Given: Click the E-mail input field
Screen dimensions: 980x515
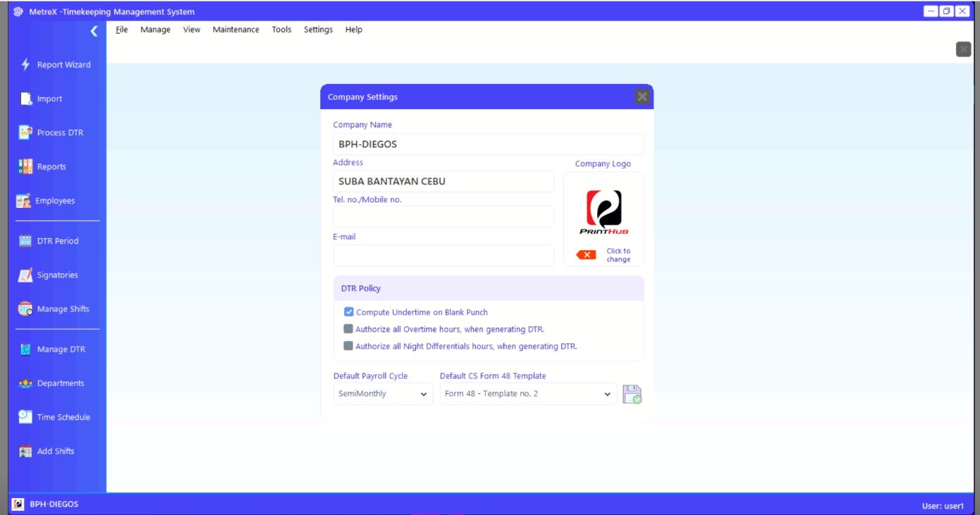Looking at the screenshot, I should coord(444,255).
